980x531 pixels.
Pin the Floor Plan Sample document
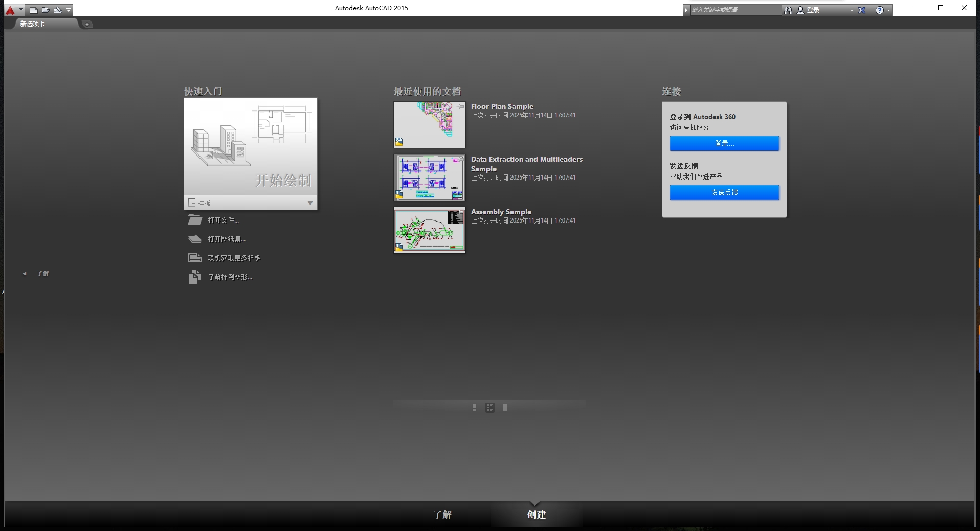point(461,106)
